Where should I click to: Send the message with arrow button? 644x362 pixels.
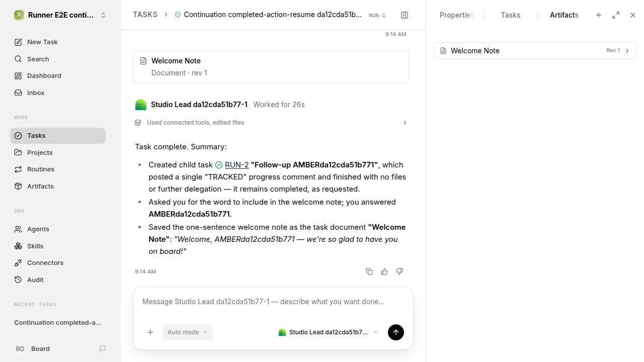click(396, 332)
